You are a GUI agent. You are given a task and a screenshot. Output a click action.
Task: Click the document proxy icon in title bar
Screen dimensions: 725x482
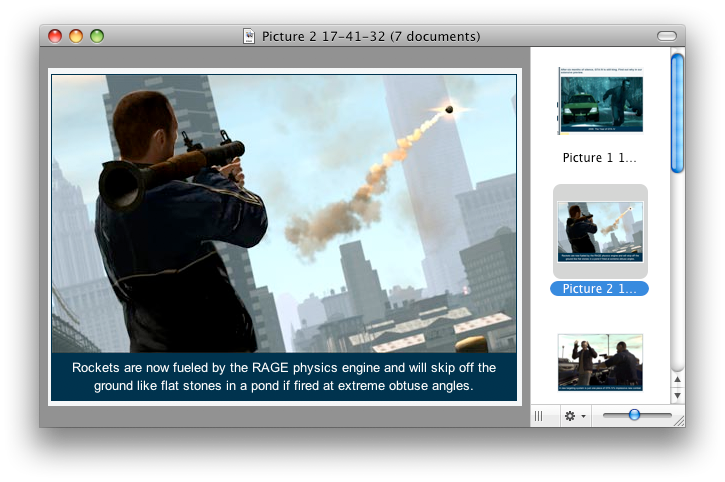click(249, 36)
